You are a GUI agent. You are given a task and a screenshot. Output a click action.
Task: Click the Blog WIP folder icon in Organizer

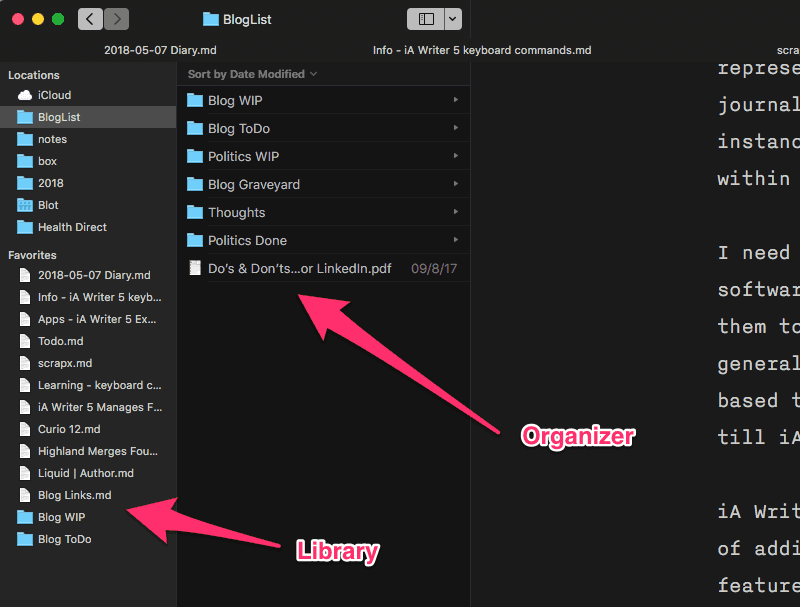click(x=195, y=100)
